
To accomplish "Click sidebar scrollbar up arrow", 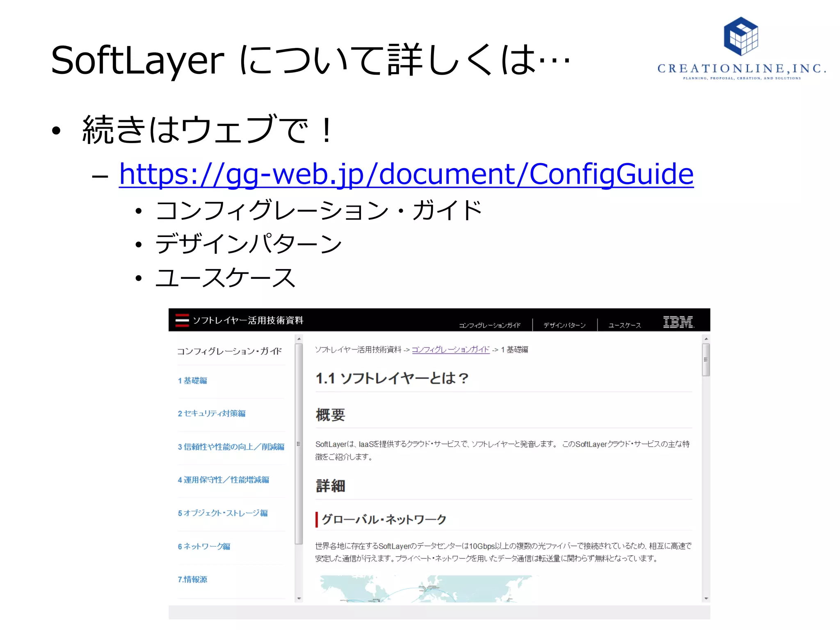I will pos(299,339).
